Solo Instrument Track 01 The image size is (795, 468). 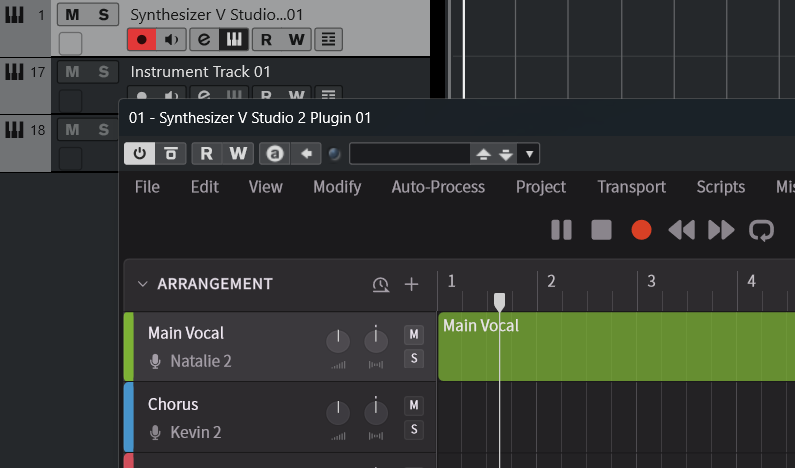pyautogui.click(x=103, y=72)
